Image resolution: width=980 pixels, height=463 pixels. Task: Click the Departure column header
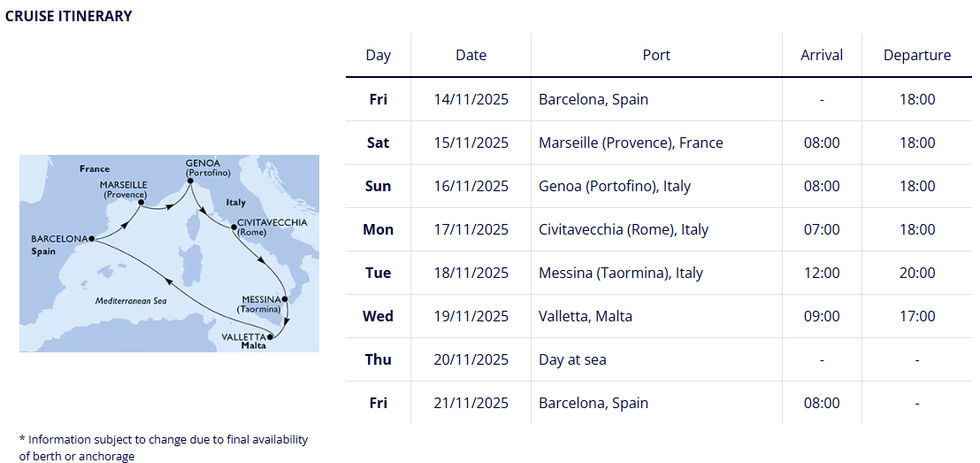[916, 55]
